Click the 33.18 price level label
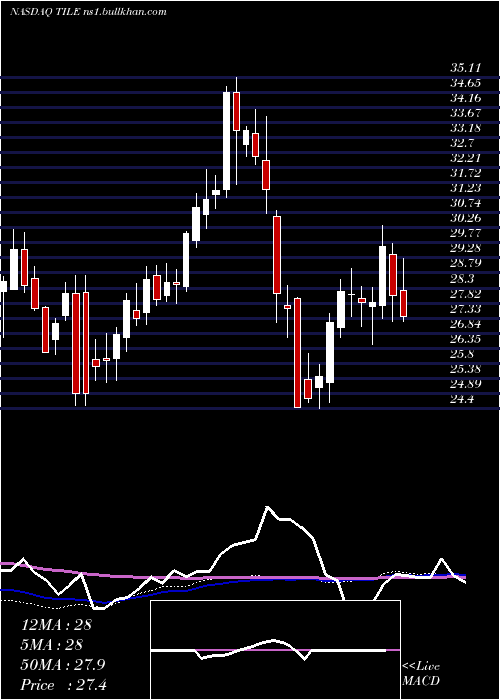Image resolution: width=500 pixels, height=700 pixels. coord(465,129)
